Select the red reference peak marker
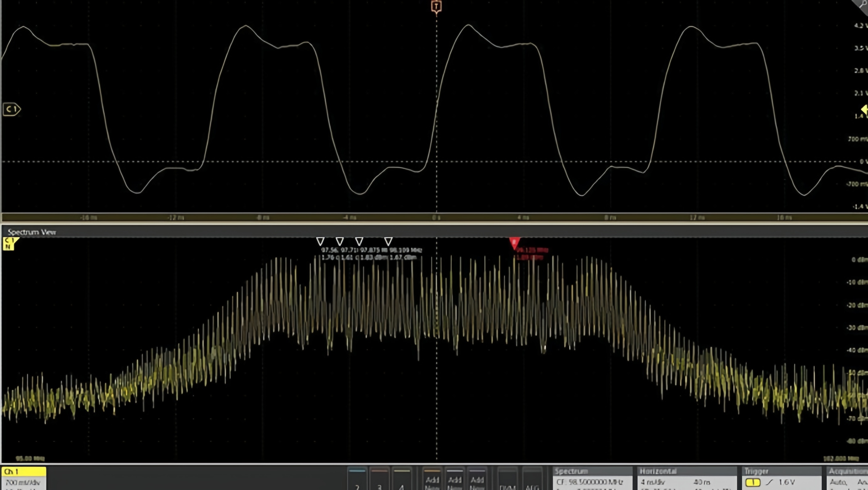The image size is (868, 490). point(514,243)
